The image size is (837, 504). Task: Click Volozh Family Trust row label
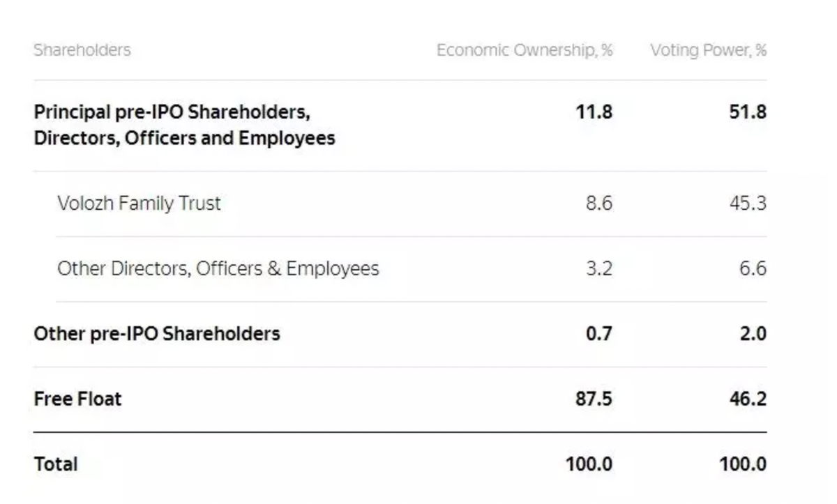click(x=139, y=204)
